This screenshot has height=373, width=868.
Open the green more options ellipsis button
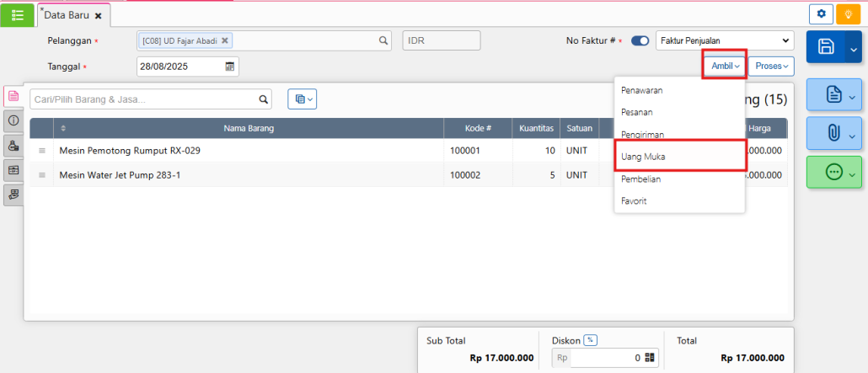pos(833,172)
